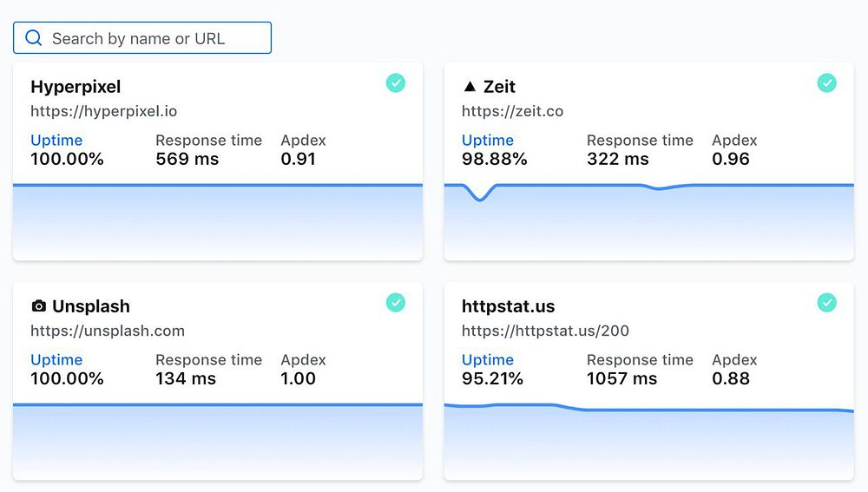Viewport: 868px width, 492px height.
Task: Click the 100.00% uptime value on Hyperpixel
Action: click(x=67, y=160)
